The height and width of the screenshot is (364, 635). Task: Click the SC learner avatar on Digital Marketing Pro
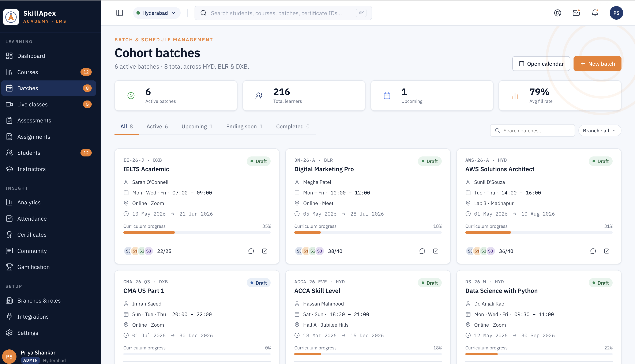299,251
